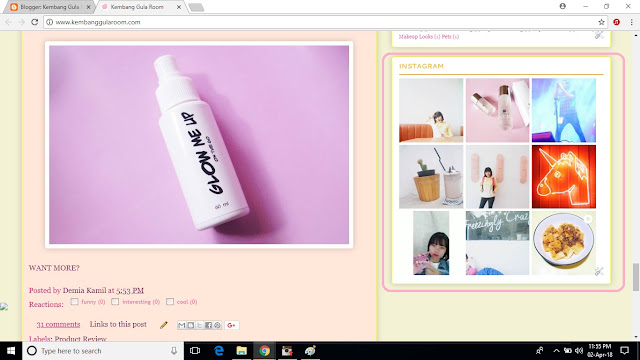This screenshot has width=640, height=360.
Task: Switch to the Blogger: Kembang Gula tab
Action: click(x=49, y=7)
